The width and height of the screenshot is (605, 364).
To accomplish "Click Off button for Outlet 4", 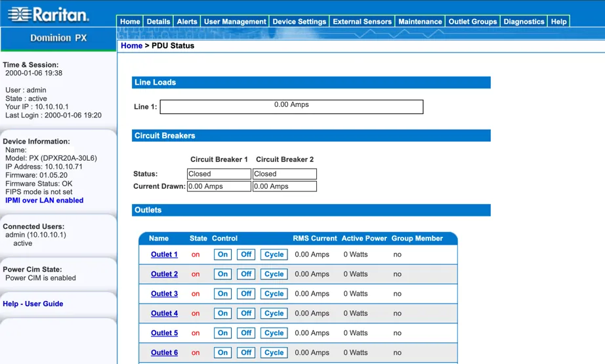I will coord(246,313).
